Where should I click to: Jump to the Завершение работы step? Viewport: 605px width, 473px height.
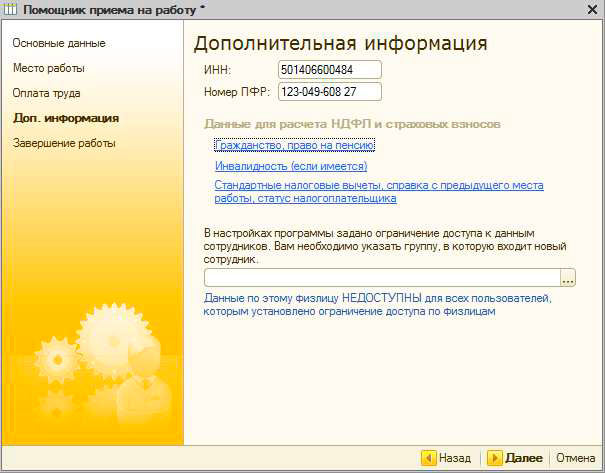pos(64,144)
